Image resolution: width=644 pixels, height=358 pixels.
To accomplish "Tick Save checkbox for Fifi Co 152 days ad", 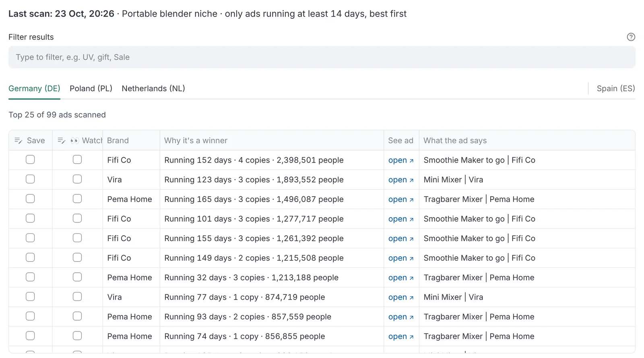I will [30, 160].
